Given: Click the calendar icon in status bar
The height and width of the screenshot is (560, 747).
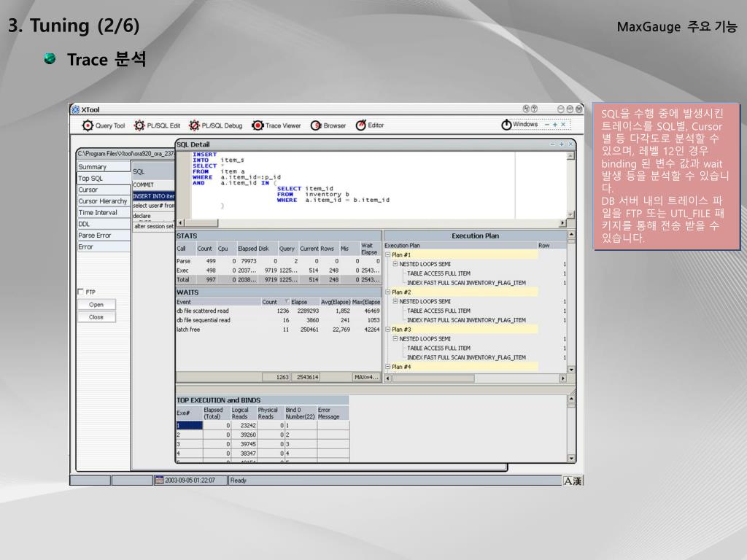Looking at the screenshot, I should click(160, 480).
